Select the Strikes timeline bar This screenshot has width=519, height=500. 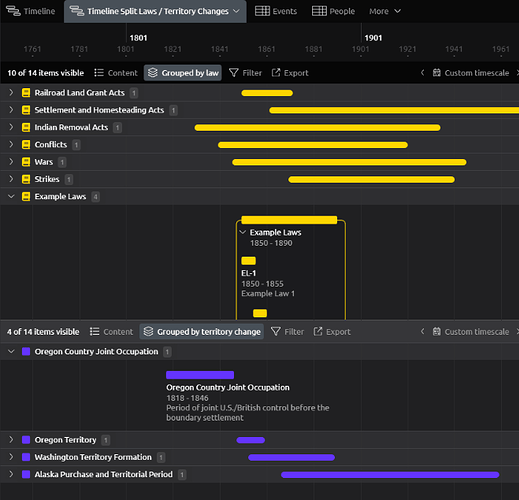371,180
